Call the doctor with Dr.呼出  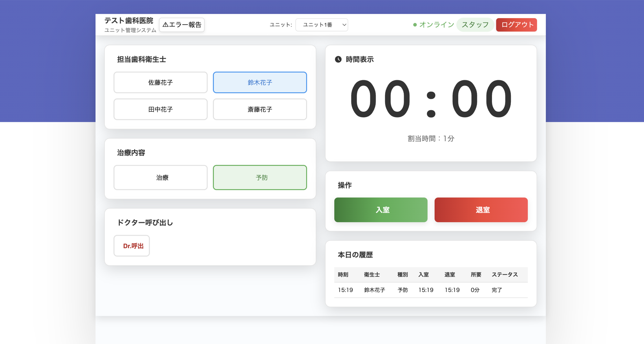132,246
